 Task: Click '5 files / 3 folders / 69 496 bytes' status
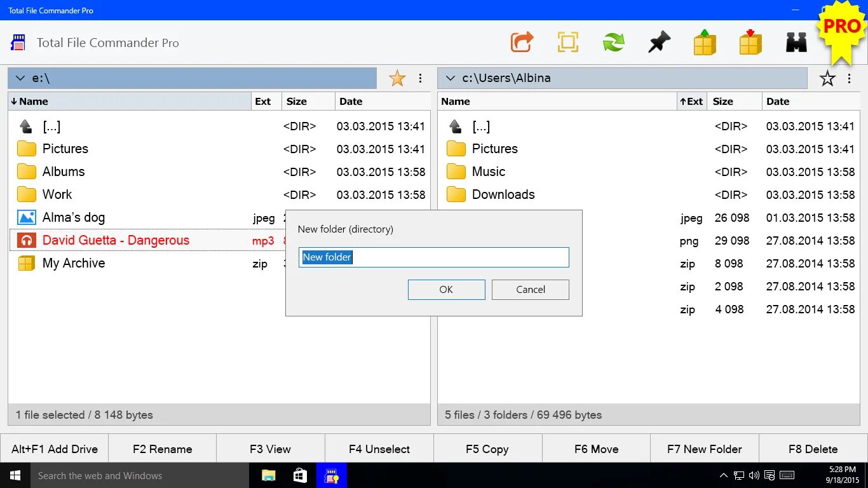point(523,415)
